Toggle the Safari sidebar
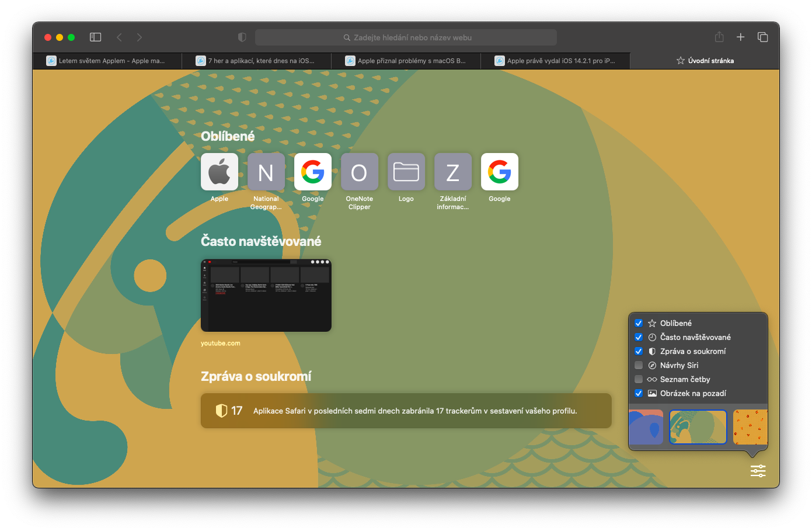812x531 pixels. tap(95, 37)
